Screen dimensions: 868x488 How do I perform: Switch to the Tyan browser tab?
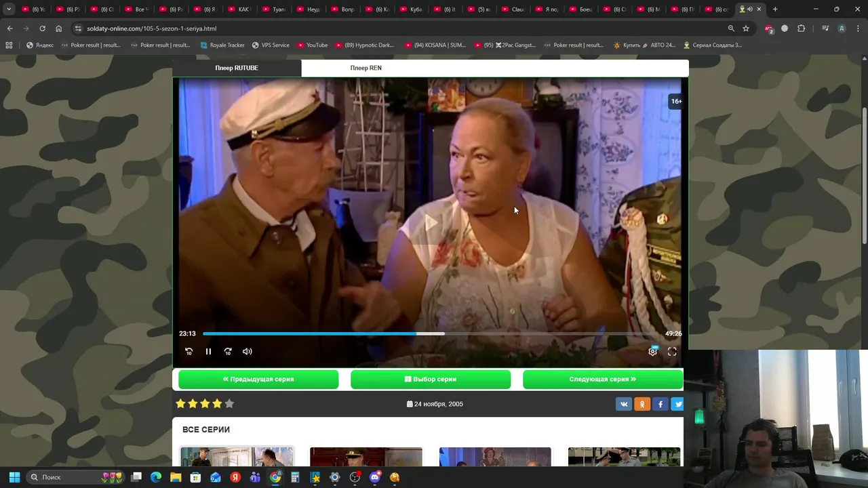(x=275, y=9)
